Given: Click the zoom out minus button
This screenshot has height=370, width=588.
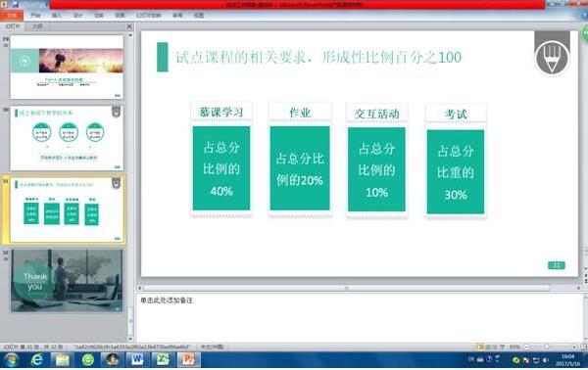Looking at the screenshot, I should coord(526,347).
